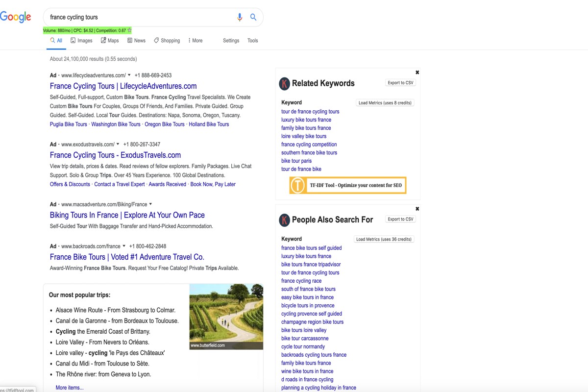Load Metrics using 36 credits
The height and width of the screenshot is (392, 588).
(384, 239)
